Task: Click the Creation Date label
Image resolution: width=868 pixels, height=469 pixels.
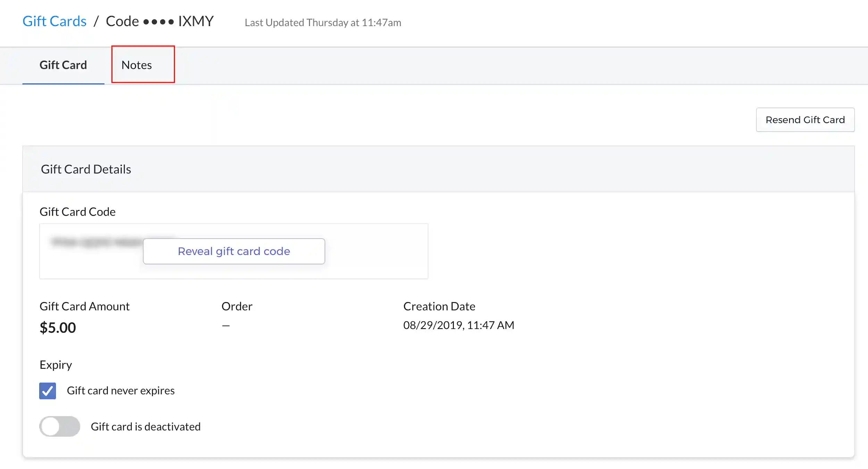Action: pyautogui.click(x=439, y=306)
